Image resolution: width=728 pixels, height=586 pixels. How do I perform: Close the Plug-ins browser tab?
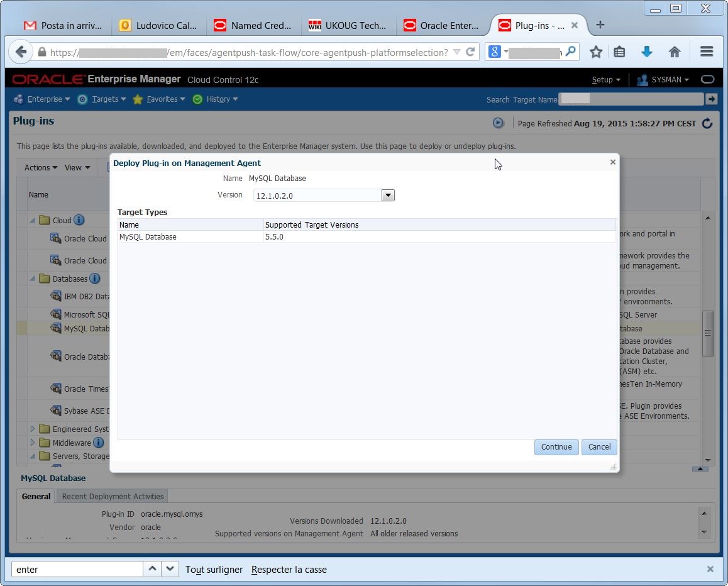coord(575,26)
